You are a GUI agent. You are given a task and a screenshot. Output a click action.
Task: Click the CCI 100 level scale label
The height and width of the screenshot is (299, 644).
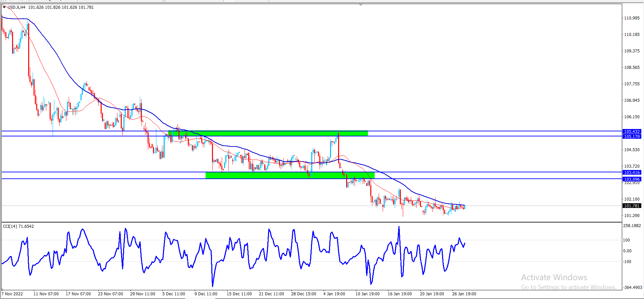[x=626, y=240]
